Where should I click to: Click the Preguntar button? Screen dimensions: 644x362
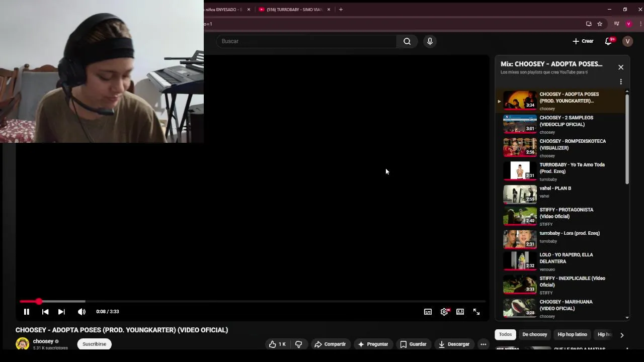point(373,344)
